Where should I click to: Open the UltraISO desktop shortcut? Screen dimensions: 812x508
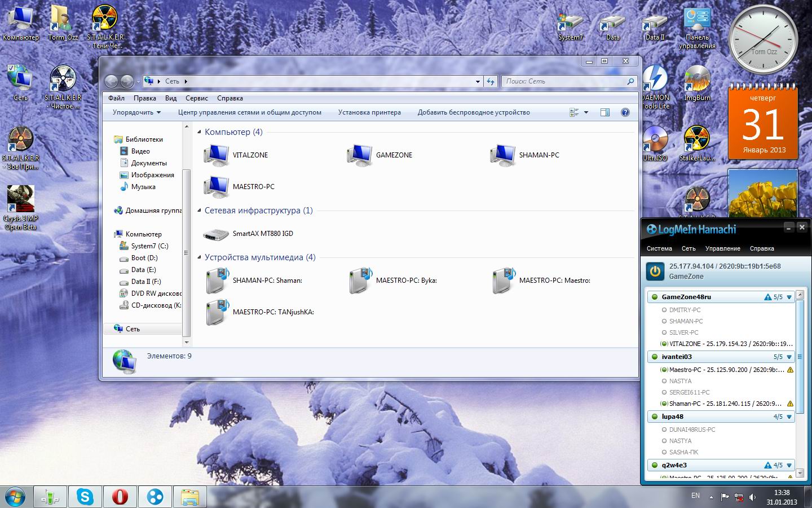[655, 144]
